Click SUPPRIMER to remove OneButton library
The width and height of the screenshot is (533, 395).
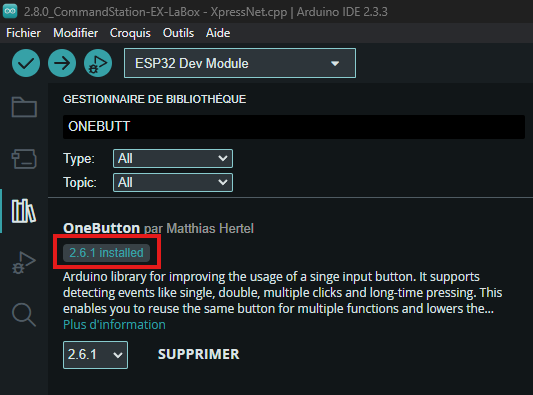coord(199,354)
